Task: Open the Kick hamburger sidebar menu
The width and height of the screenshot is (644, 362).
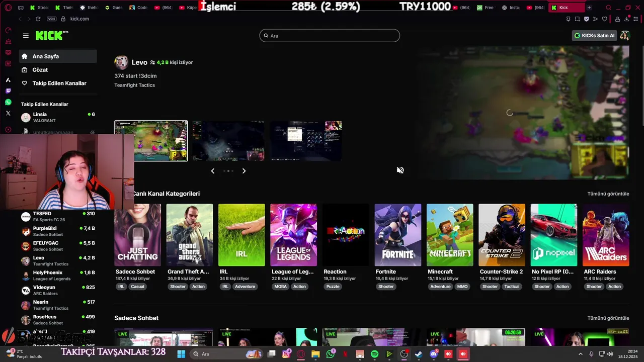Action: click(26, 36)
